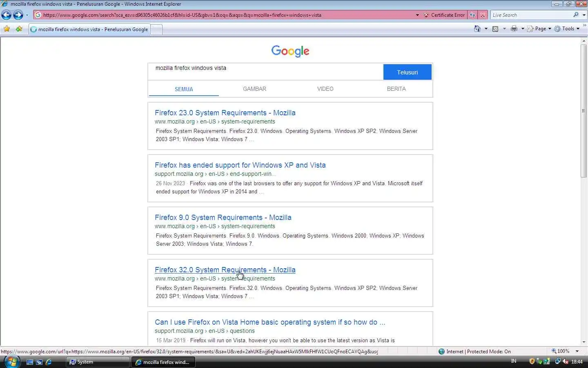Screen dimensions: 588x368
Task: Open Firefox 9.0 System Requirements result
Action: pos(223,218)
